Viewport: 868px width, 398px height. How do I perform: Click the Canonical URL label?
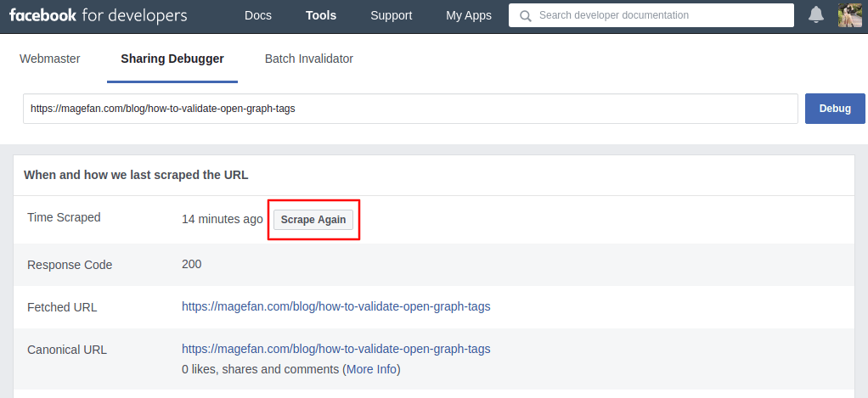pos(67,350)
